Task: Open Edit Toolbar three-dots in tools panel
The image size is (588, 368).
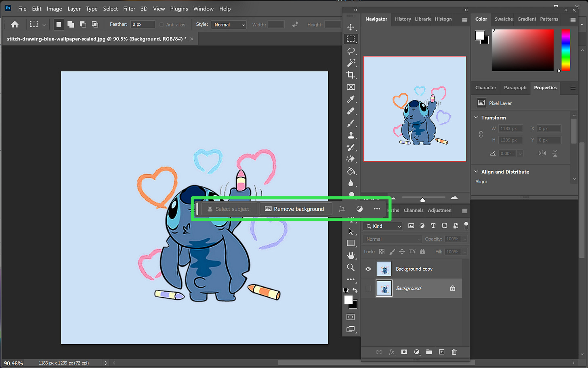Action: click(351, 279)
